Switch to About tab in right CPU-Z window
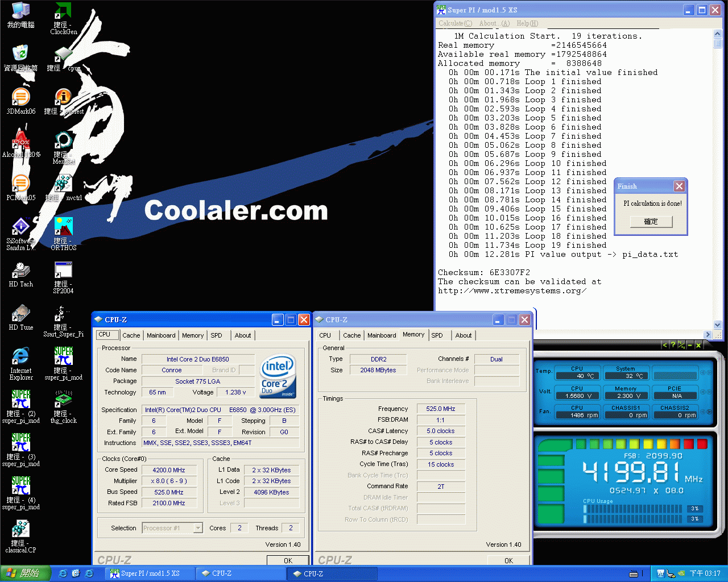This screenshot has height=582, width=728. click(464, 335)
